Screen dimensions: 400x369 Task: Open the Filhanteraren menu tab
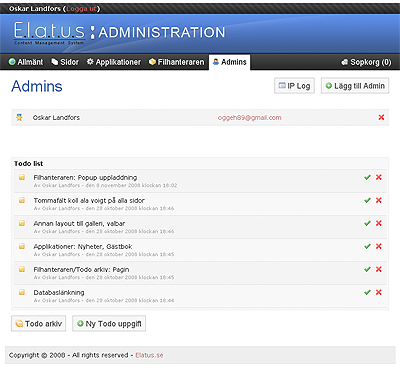pyautogui.click(x=176, y=62)
